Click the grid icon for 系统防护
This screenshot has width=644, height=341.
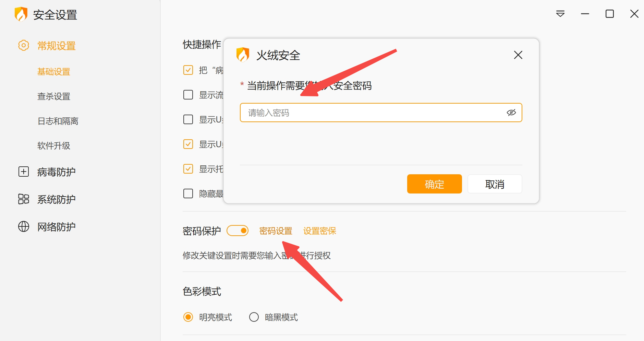(x=24, y=199)
